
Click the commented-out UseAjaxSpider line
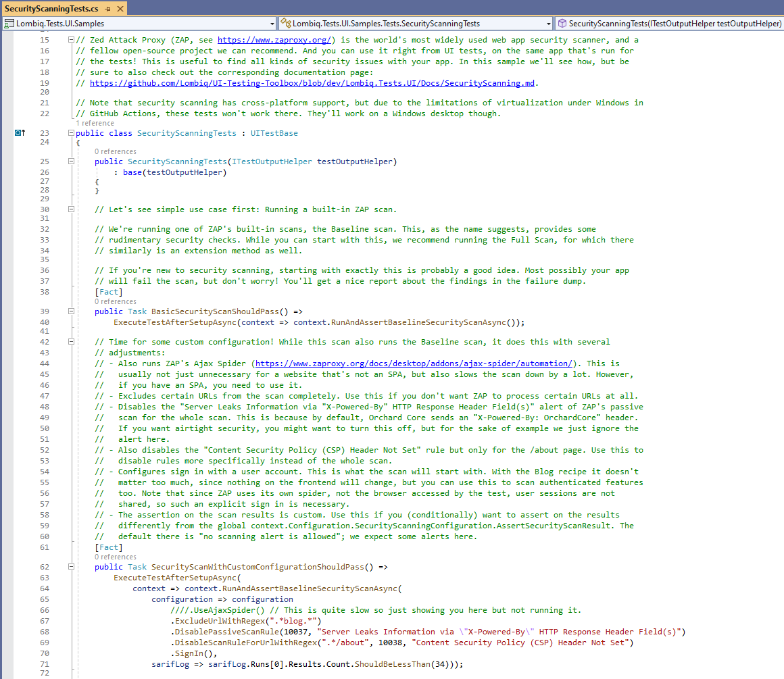[376, 611]
